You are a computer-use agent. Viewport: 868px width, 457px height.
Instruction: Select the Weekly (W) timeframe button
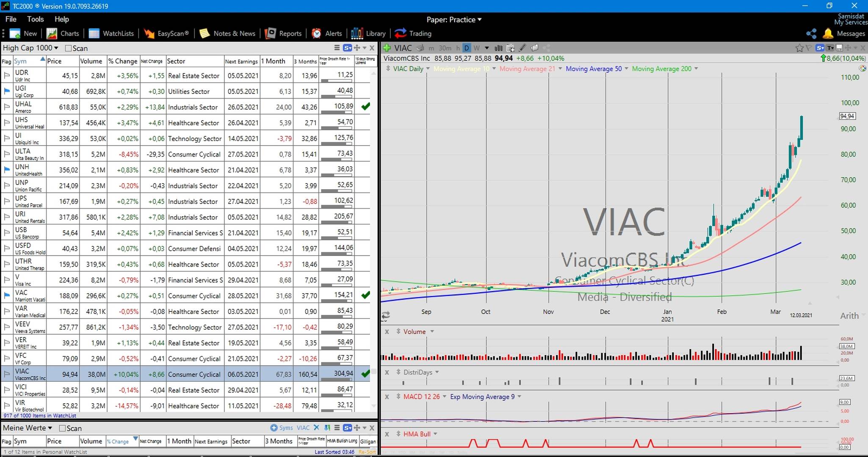click(476, 48)
